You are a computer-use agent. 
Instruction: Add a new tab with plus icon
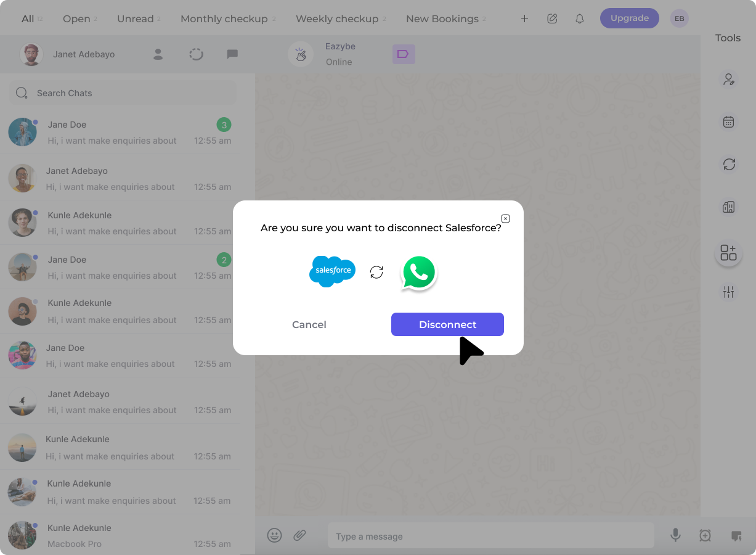524,18
